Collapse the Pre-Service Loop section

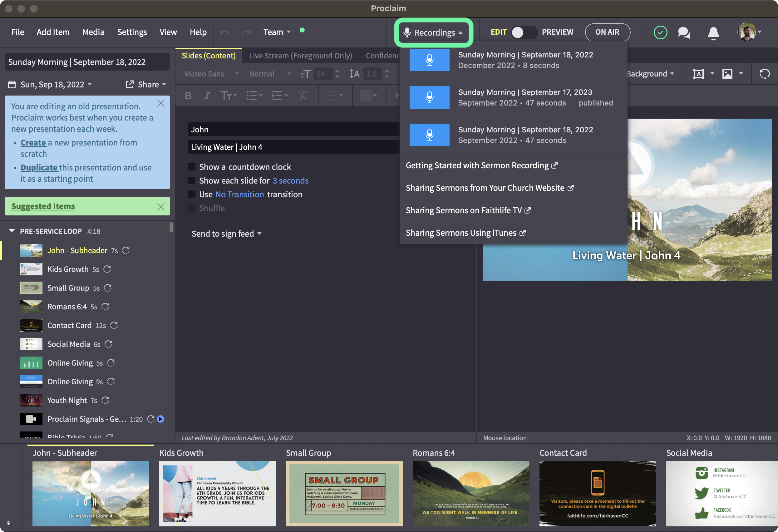(12, 231)
